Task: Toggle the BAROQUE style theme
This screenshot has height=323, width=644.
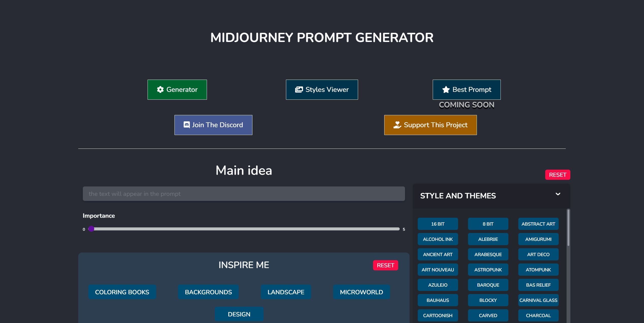Action: click(x=488, y=285)
